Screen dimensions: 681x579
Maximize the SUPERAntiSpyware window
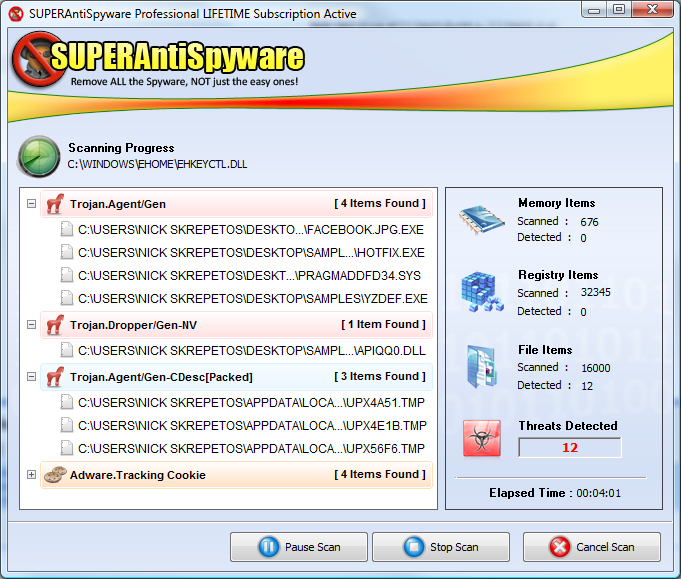coord(619,10)
